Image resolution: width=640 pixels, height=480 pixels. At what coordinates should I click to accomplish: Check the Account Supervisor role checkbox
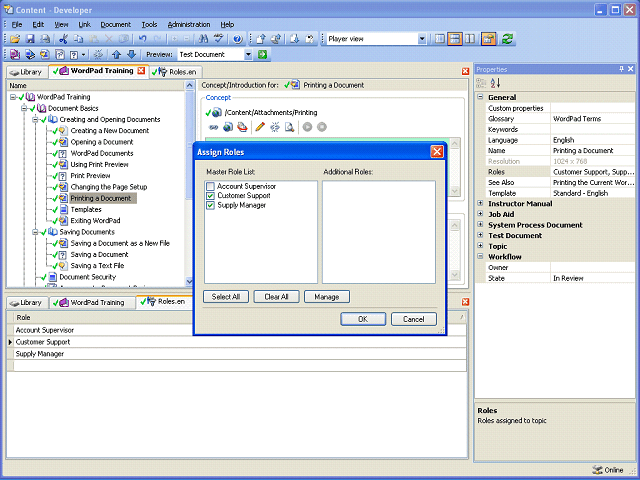[x=211, y=187]
